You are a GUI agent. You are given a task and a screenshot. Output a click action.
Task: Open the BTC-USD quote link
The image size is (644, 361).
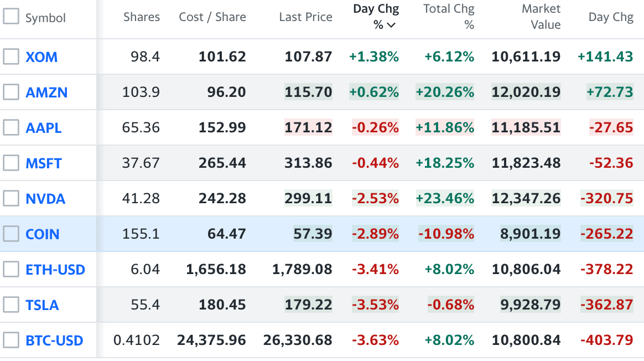(x=54, y=340)
